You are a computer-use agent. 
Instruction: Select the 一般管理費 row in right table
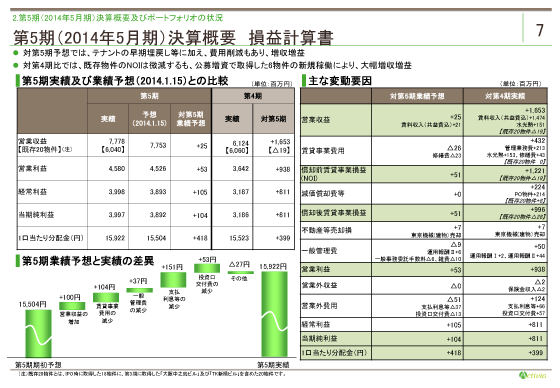(x=424, y=251)
